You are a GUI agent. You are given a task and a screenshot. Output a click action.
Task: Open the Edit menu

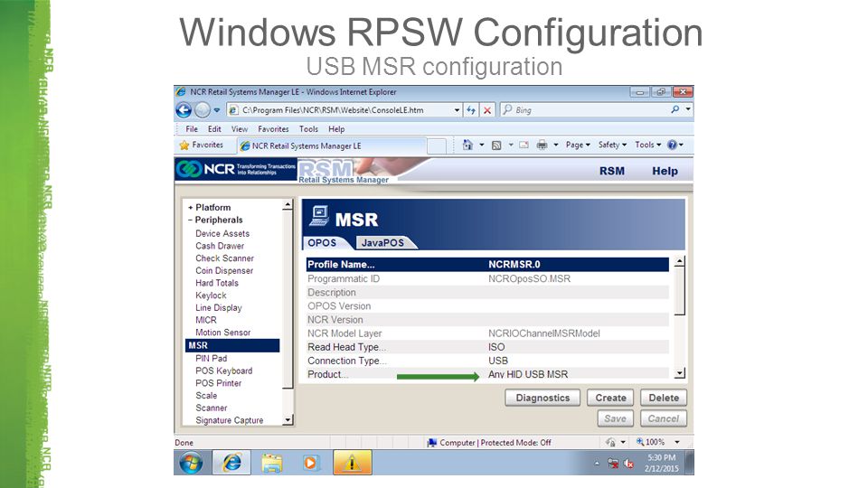(x=214, y=129)
